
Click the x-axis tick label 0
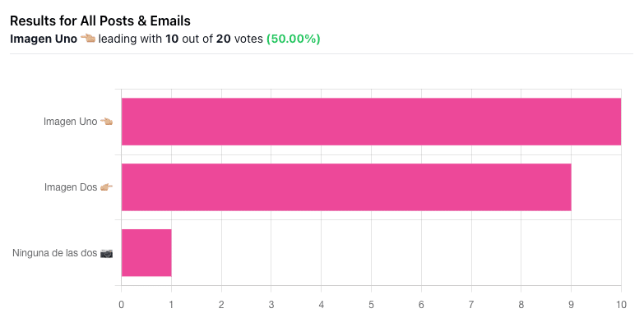pyautogui.click(x=121, y=305)
